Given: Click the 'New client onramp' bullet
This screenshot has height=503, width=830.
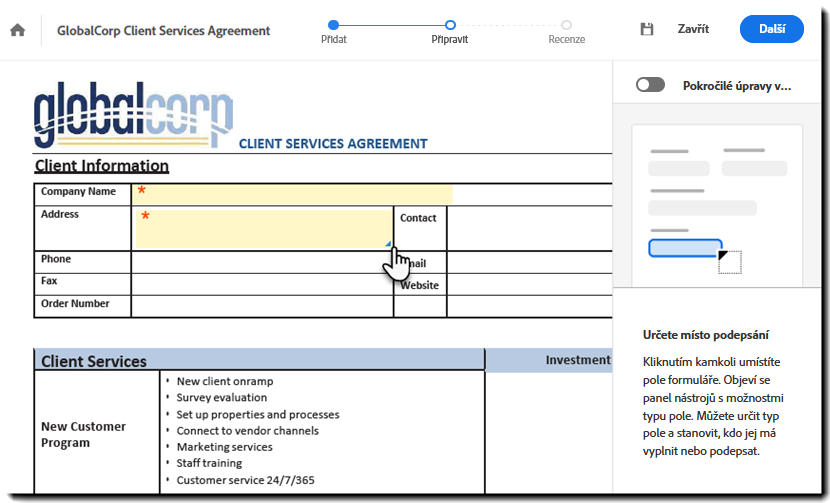Looking at the screenshot, I should click(x=225, y=381).
